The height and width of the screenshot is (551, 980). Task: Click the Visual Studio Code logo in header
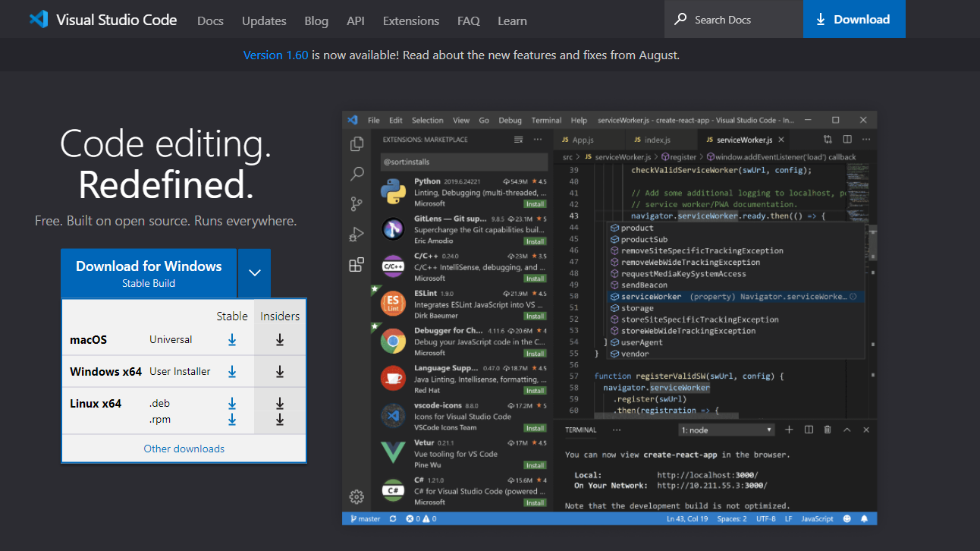[x=38, y=20]
